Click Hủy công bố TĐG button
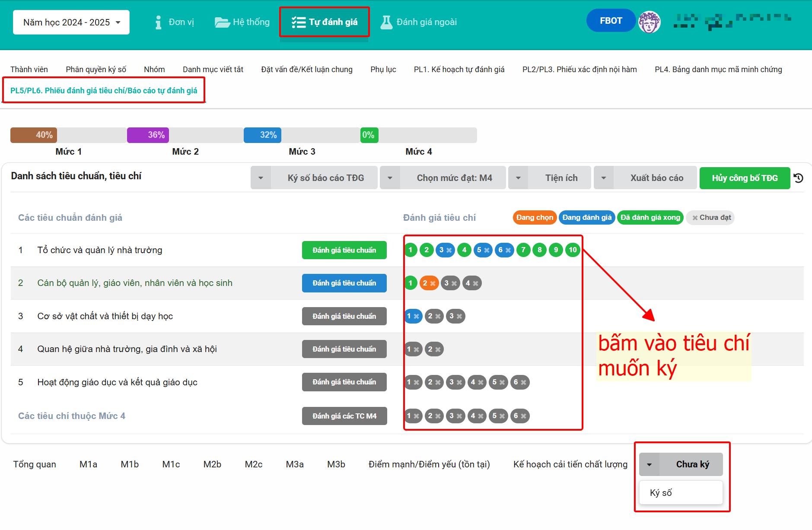 point(745,178)
